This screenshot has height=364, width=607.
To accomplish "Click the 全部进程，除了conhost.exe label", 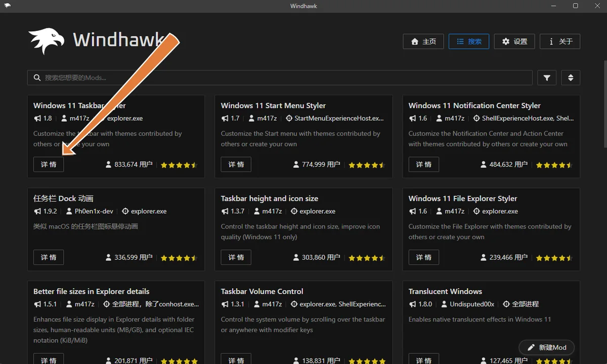I will pos(156,304).
